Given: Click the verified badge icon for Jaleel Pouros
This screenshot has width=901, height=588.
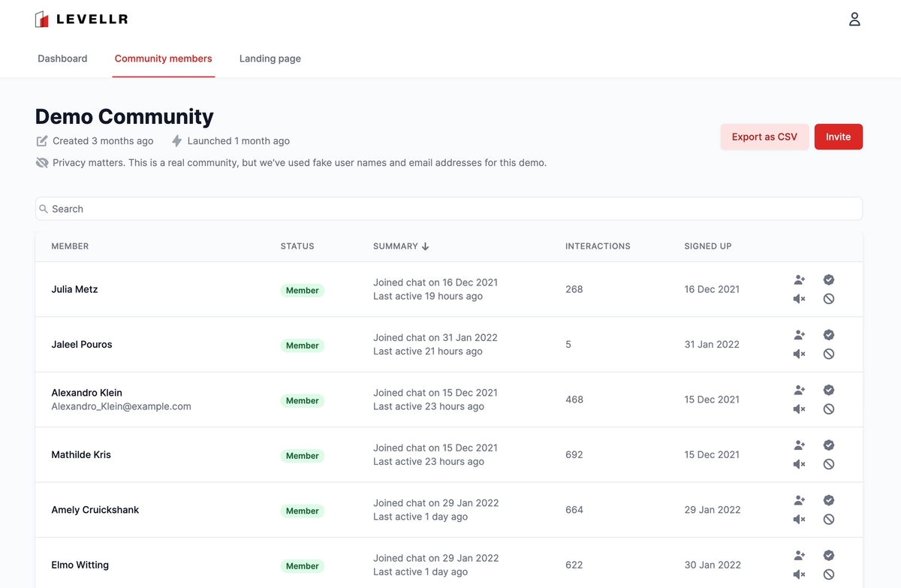Looking at the screenshot, I should [829, 335].
